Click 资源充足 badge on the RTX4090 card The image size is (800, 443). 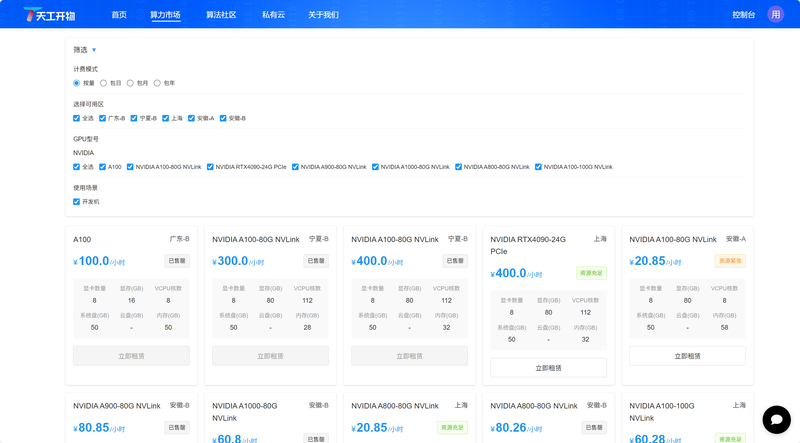coord(591,273)
